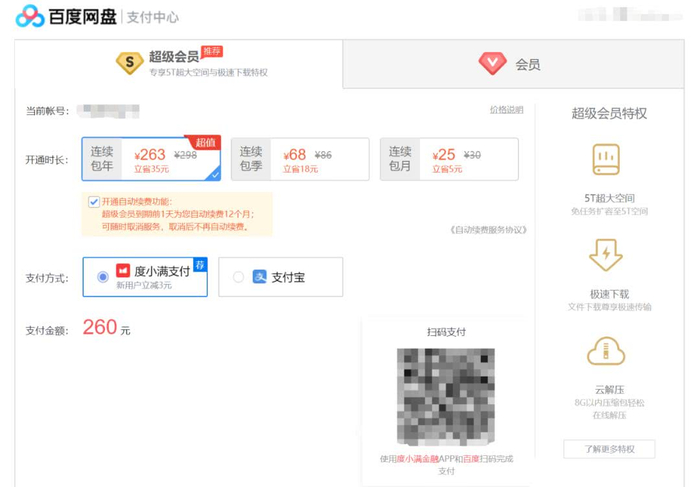Click the Baidu Netdisk cloud logo
Screen dimensions: 700x487
[x=30, y=17]
